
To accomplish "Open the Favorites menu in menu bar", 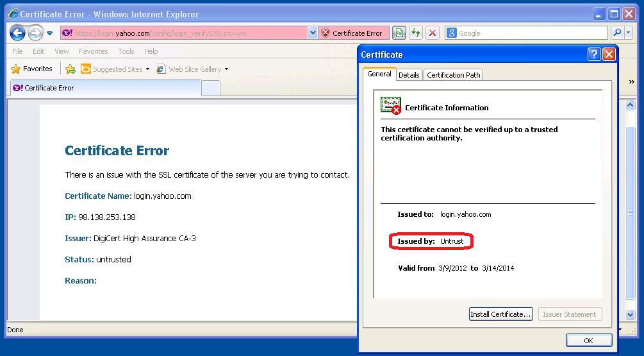I will point(93,51).
